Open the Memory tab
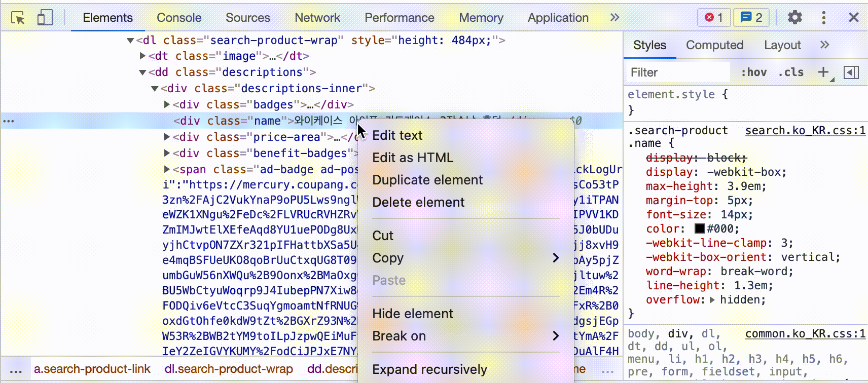This screenshot has height=383, width=868. 481,18
